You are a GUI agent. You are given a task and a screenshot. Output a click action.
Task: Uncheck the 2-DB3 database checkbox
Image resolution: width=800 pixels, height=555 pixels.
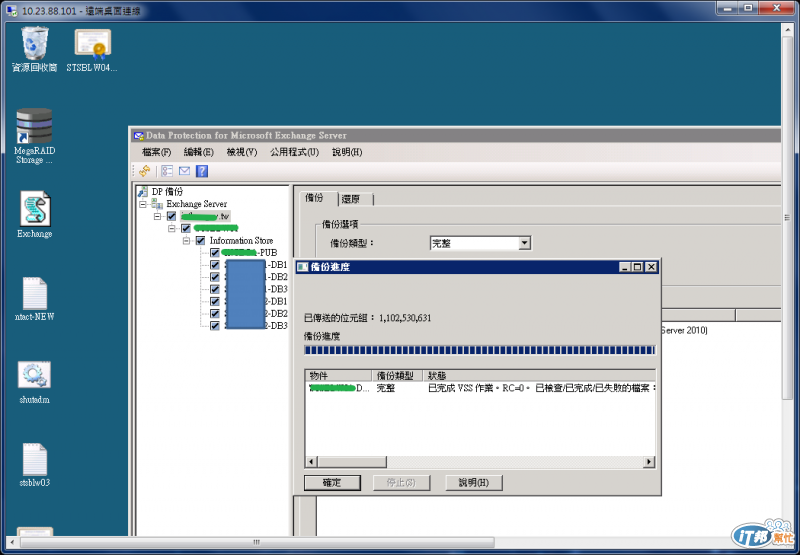[215, 325]
